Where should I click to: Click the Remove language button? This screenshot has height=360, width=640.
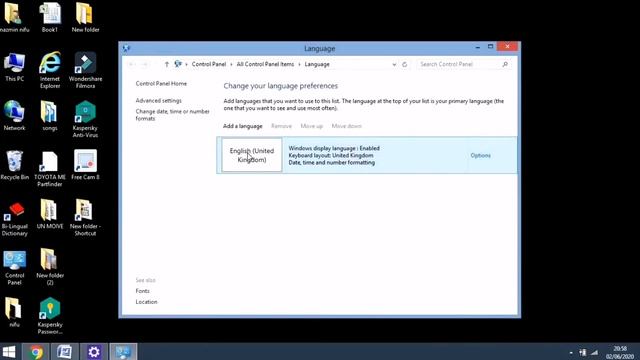[x=281, y=126]
